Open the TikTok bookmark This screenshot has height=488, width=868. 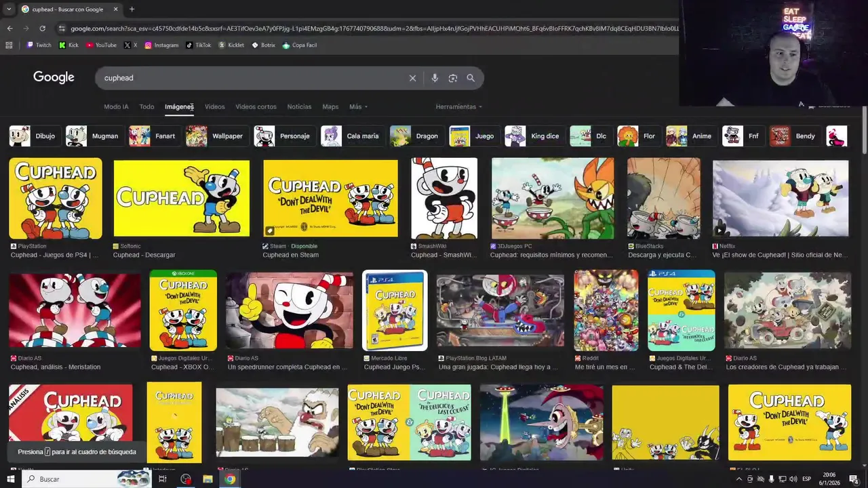199,45
